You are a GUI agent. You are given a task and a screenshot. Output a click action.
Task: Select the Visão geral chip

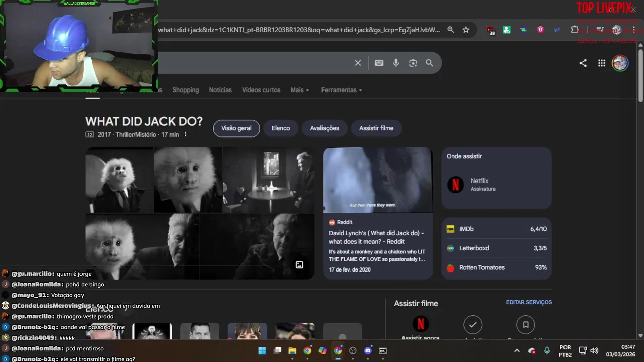click(x=236, y=128)
